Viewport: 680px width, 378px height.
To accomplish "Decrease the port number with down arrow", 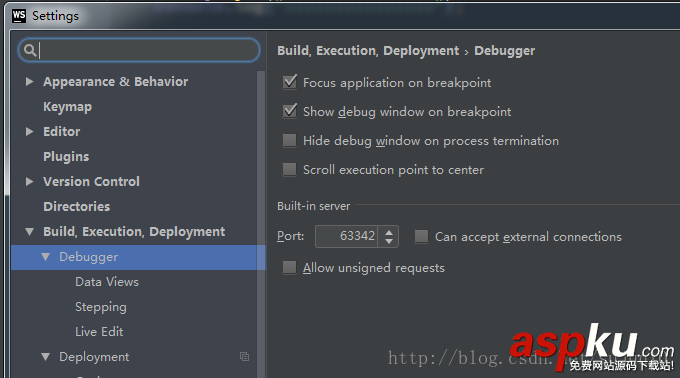I will coord(389,241).
